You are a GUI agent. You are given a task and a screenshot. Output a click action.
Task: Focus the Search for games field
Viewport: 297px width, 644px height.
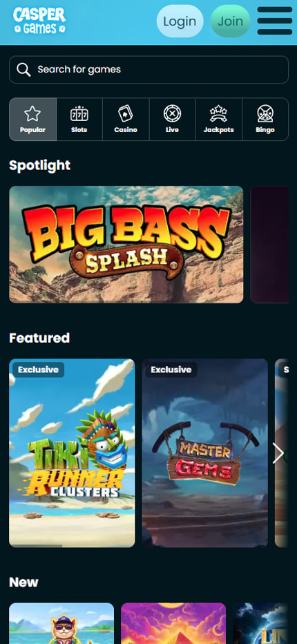pos(148,69)
